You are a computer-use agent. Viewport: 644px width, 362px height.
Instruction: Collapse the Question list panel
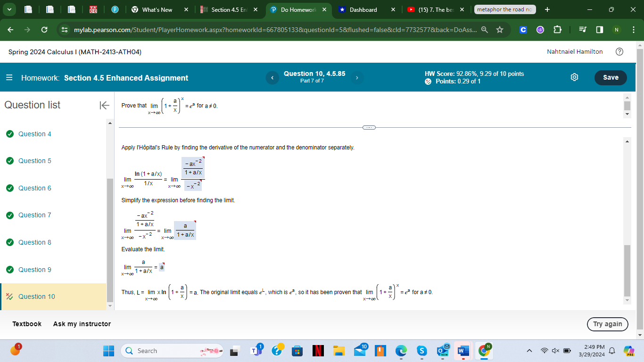104,106
